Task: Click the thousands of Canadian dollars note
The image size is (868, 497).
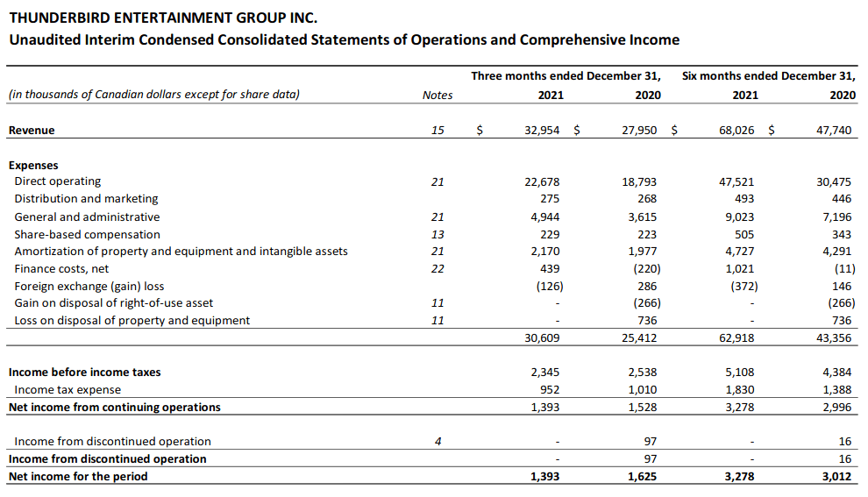Action: (x=154, y=95)
